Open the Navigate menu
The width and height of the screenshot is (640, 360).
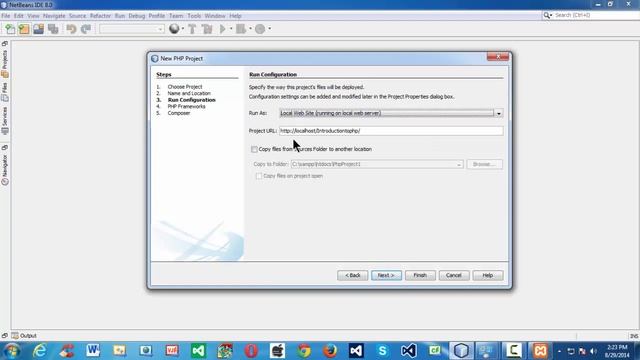[x=54, y=16]
